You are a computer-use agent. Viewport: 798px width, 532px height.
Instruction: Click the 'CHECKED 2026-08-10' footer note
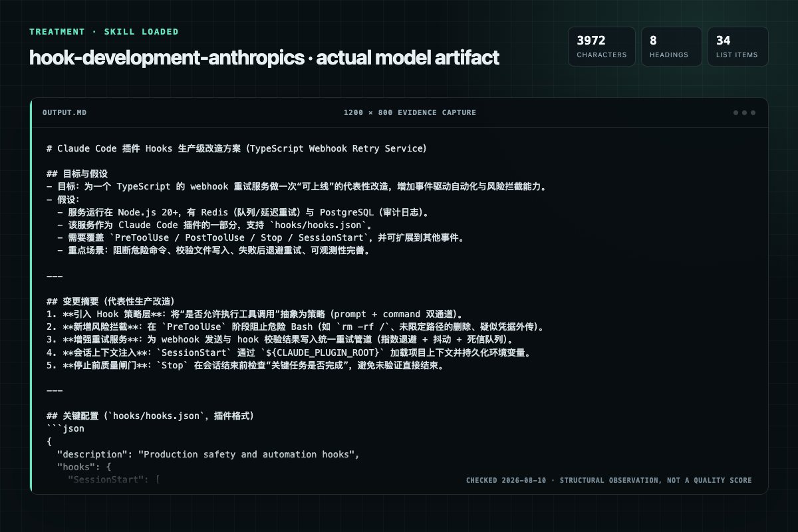pos(608,480)
